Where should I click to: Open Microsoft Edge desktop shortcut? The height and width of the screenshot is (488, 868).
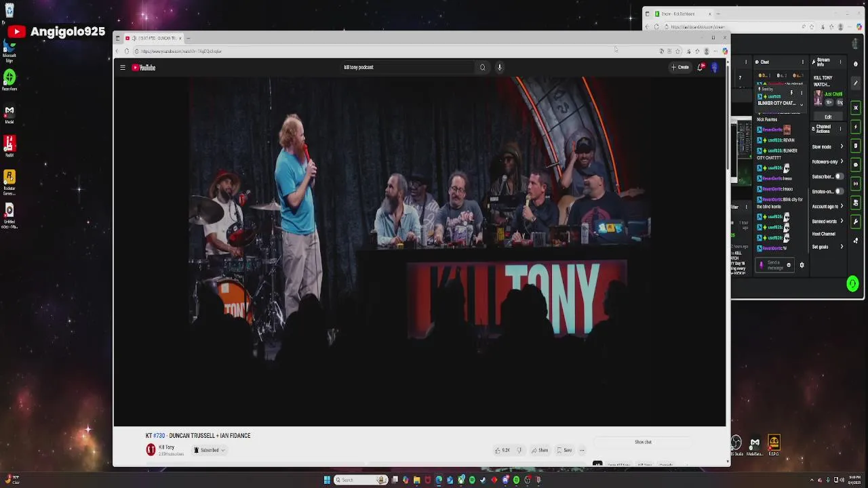coord(9,52)
